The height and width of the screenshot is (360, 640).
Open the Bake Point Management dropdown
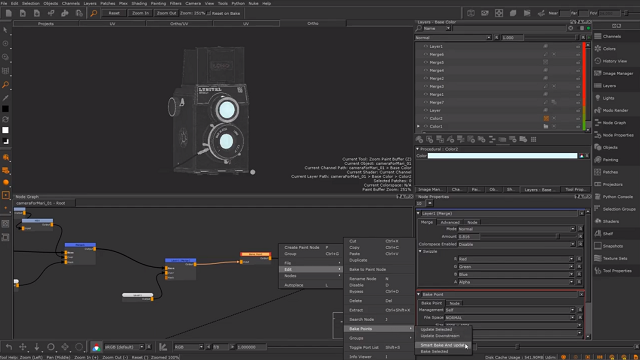pos(510,310)
